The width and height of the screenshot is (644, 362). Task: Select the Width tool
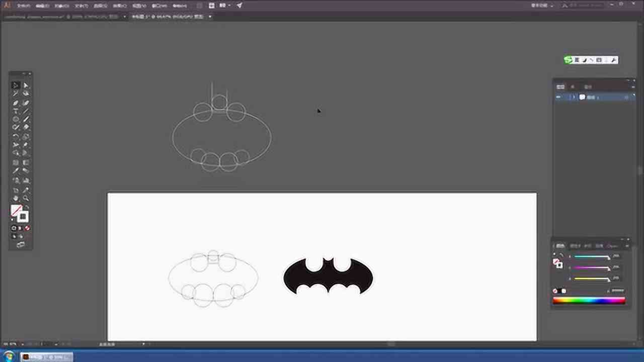click(x=16, y=145)
